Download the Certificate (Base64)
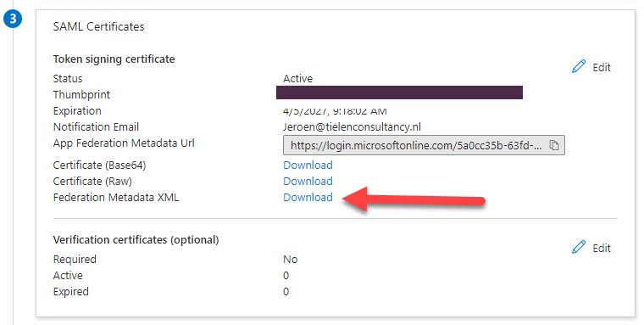 (308, 165)
